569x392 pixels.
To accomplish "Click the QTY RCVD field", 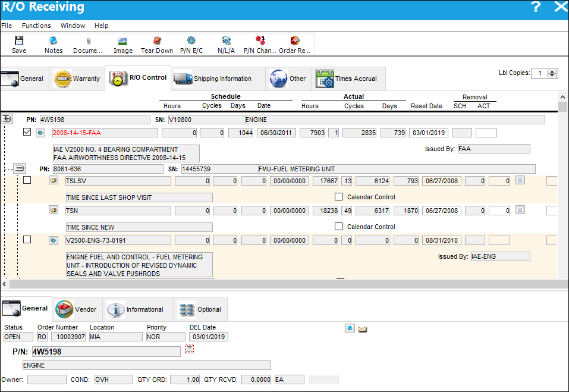I will (257, 380).
